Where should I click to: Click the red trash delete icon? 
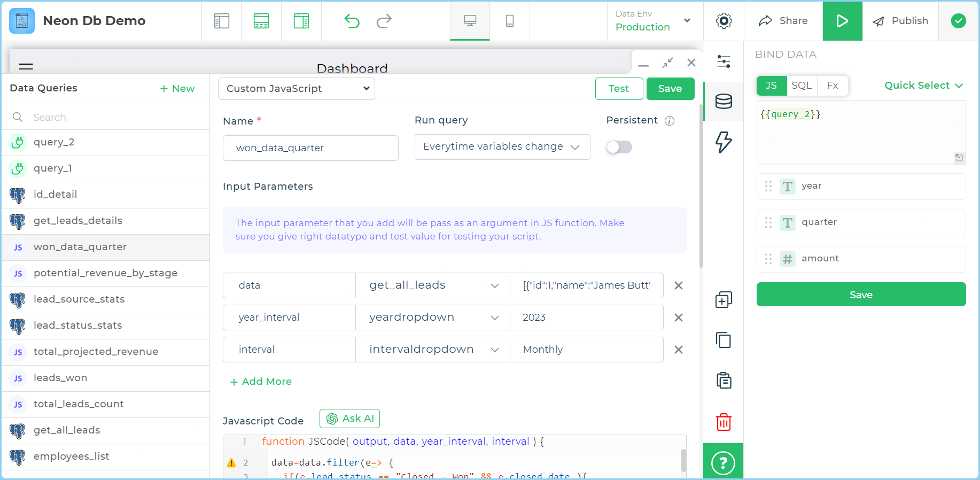point(724,422)
